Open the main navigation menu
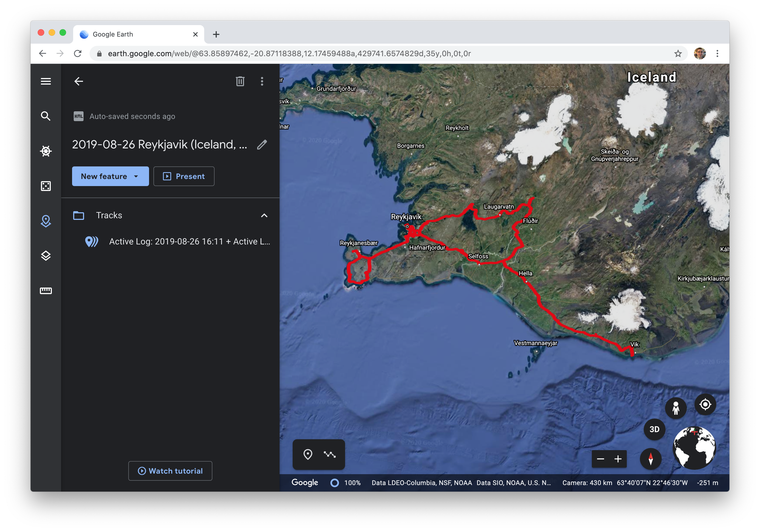This screenshot has height=532, width=760. coord(46,81)
